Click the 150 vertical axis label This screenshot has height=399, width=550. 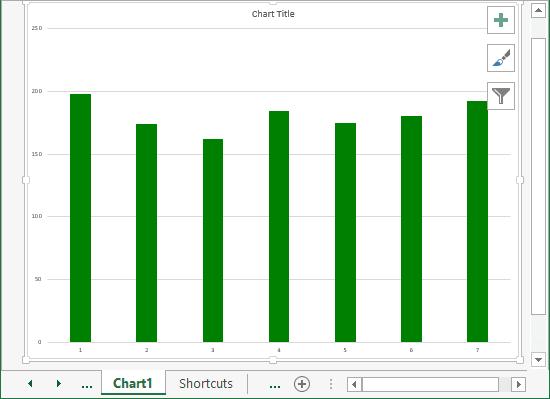pyautogui.click(x=37, y=154)
